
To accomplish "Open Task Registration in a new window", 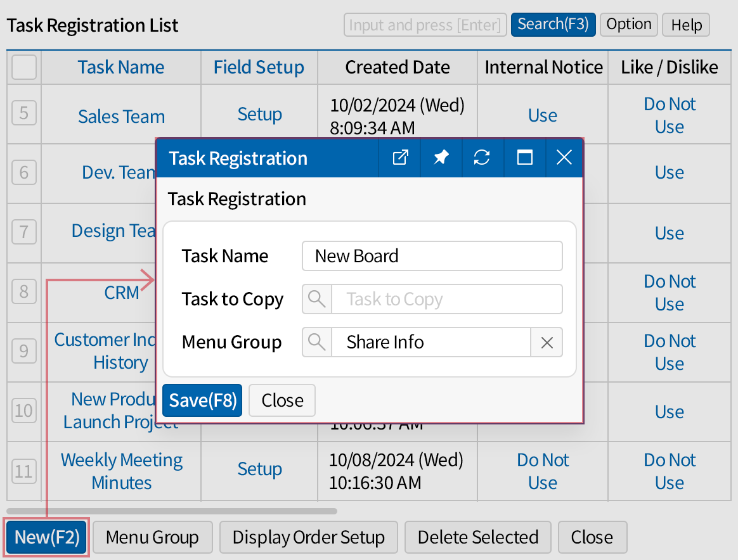I will (x=399, y=158).
